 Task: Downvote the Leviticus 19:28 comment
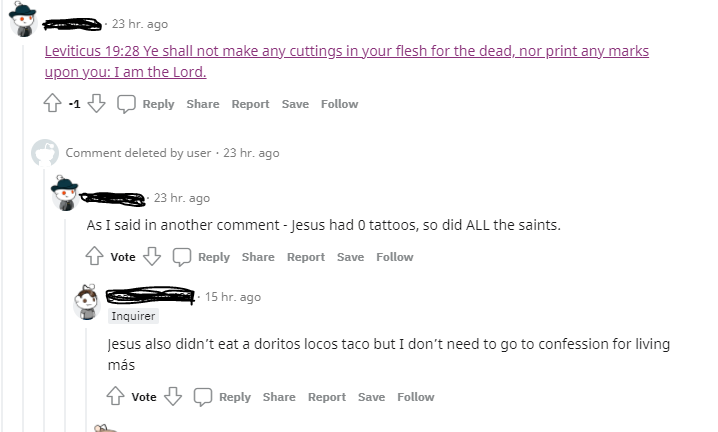pos(97,104)
